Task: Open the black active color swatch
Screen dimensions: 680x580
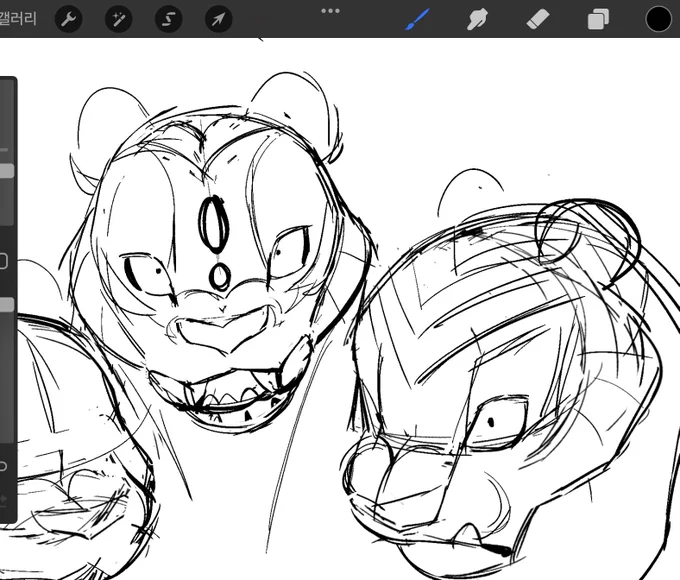Action: [x=658, y=19]
